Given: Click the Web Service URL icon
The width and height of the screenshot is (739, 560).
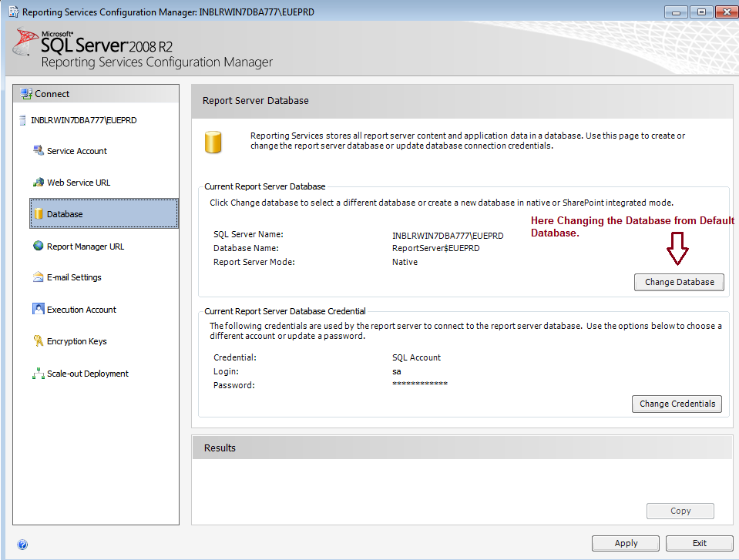Looking at the screenshot, I should click(x=39, y=183).
